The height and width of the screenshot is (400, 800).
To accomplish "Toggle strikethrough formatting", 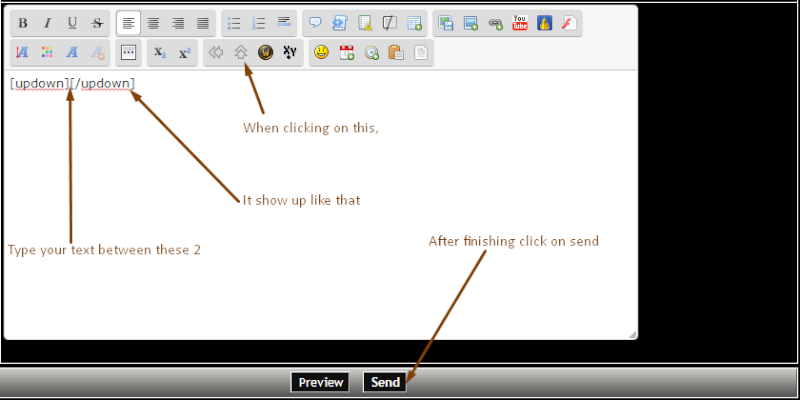I will (x=96, y=23).
